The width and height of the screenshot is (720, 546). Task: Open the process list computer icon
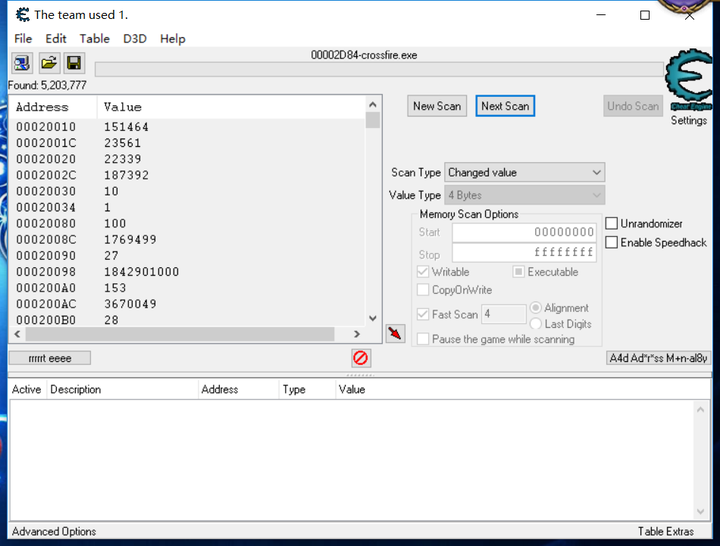[22, 63]
